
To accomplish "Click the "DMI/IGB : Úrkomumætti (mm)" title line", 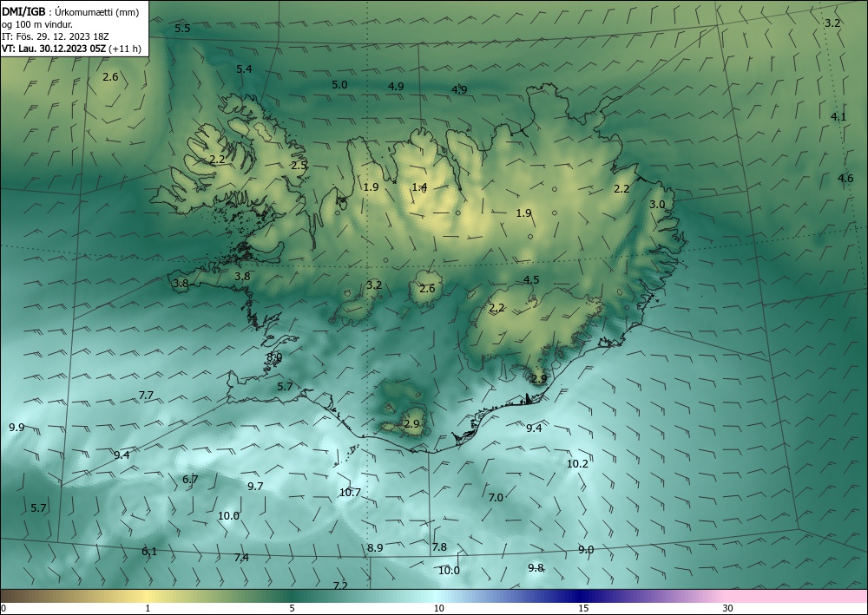I will pos(71,12).
